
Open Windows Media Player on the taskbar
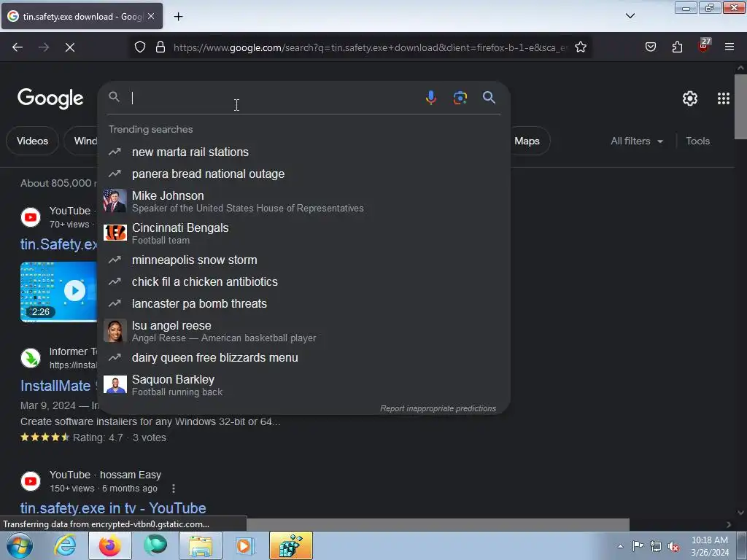click(245, 545)
